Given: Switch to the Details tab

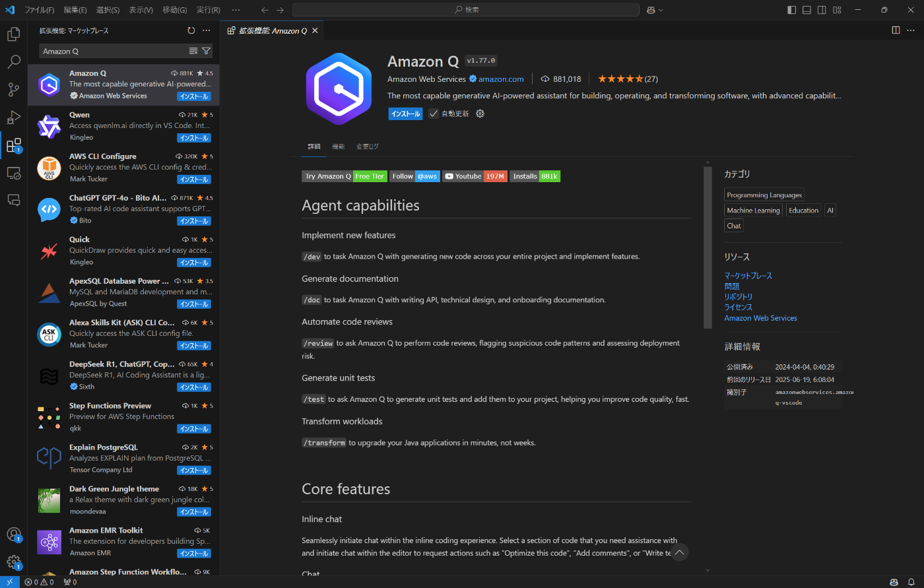Looking at the screenshot, I should coord(314,147).
